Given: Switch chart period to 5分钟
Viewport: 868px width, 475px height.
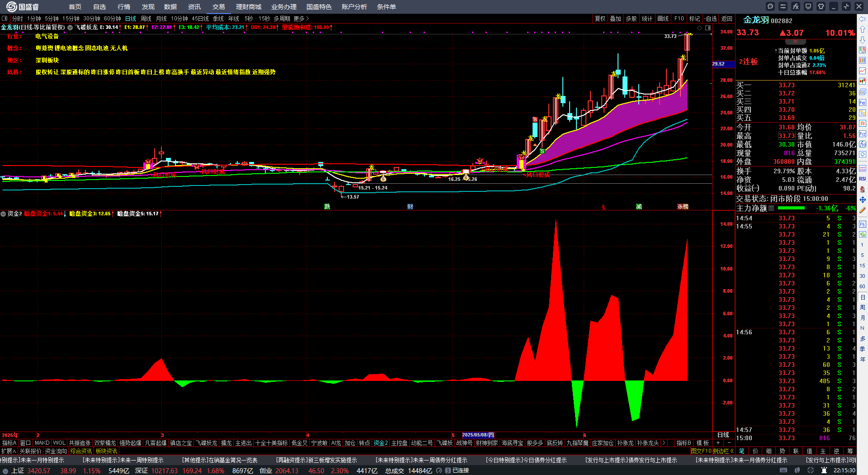Looking at the screenshot, I should [x=52, y=19].
